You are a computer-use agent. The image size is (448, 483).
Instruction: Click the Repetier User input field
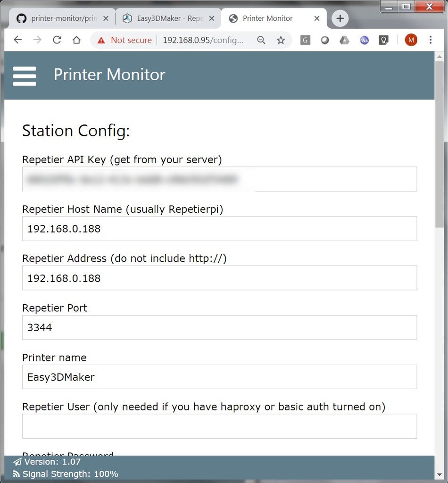[x=219, y=426]
